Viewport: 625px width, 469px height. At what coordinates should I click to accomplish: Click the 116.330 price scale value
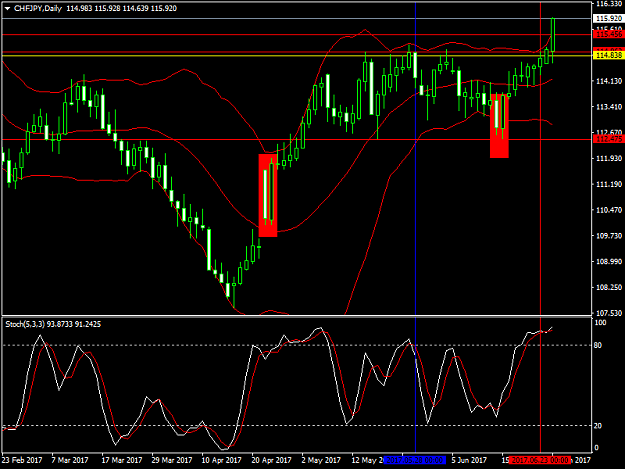coord(609,4)
